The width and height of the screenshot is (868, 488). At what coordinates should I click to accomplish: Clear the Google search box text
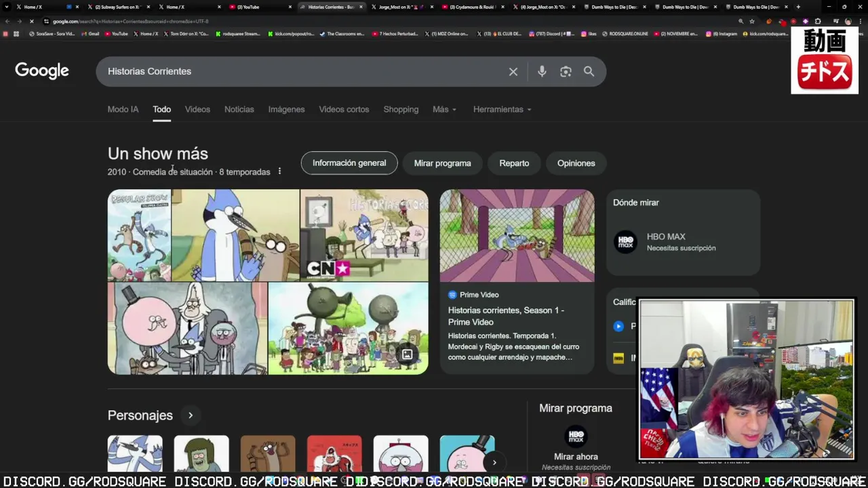(513, 71)
